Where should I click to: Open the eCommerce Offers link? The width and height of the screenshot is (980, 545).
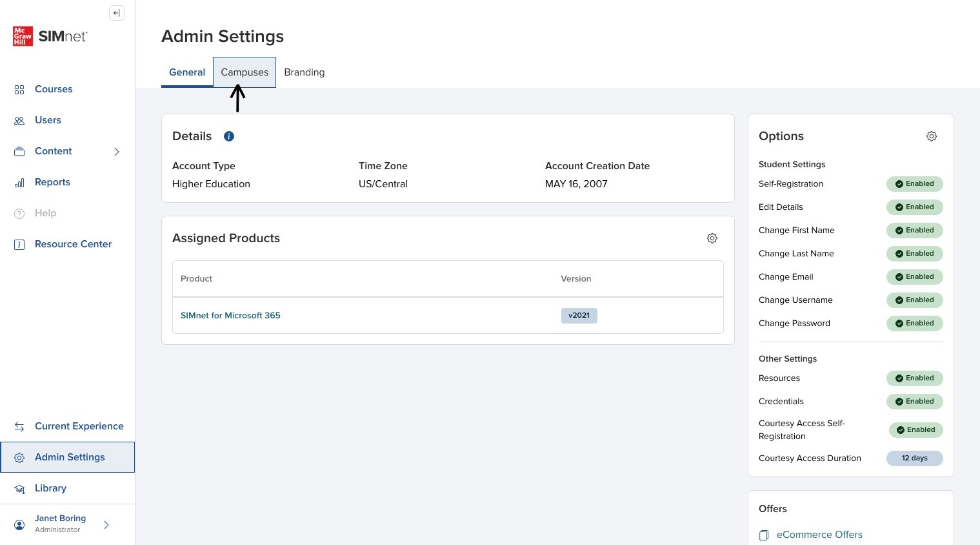pos(819,535)
